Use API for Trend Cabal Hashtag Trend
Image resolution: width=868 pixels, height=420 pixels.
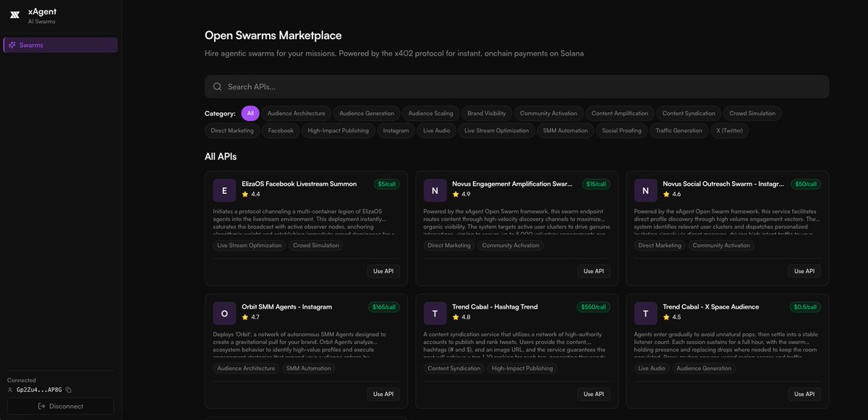click(x=594, y=394)
